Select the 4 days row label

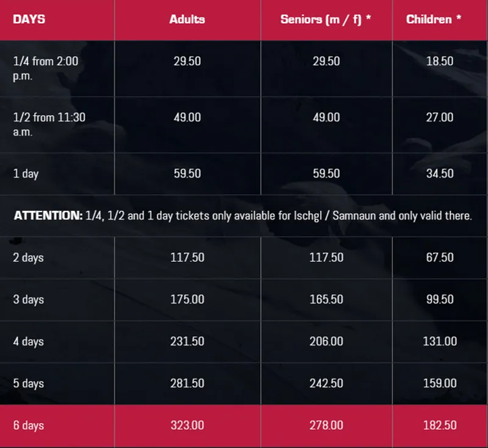28,341
